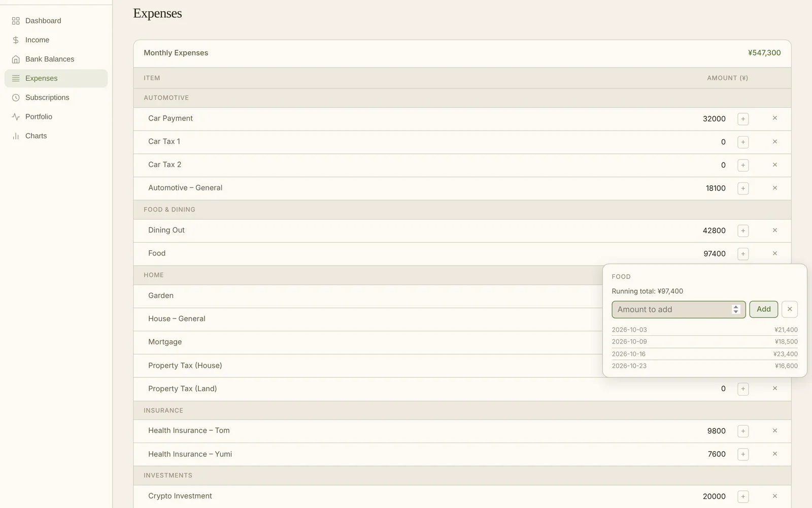Click the Car Payment amount 32000
812x508 pixels.
click(714, 119)
